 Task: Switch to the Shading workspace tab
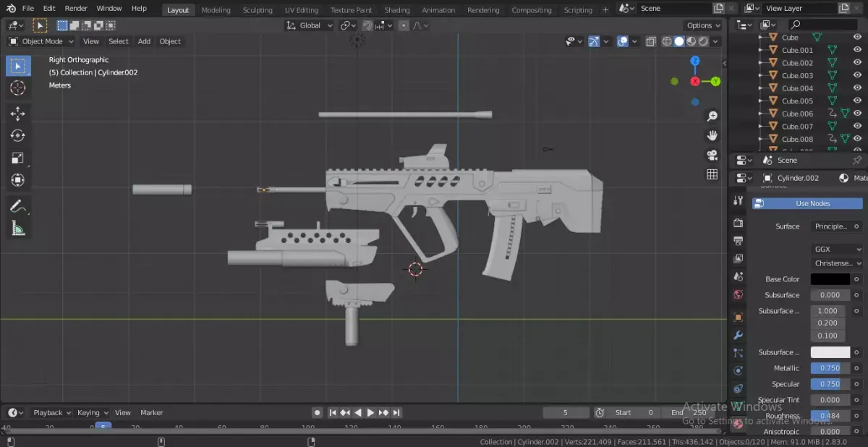click(x=397, y=10)
